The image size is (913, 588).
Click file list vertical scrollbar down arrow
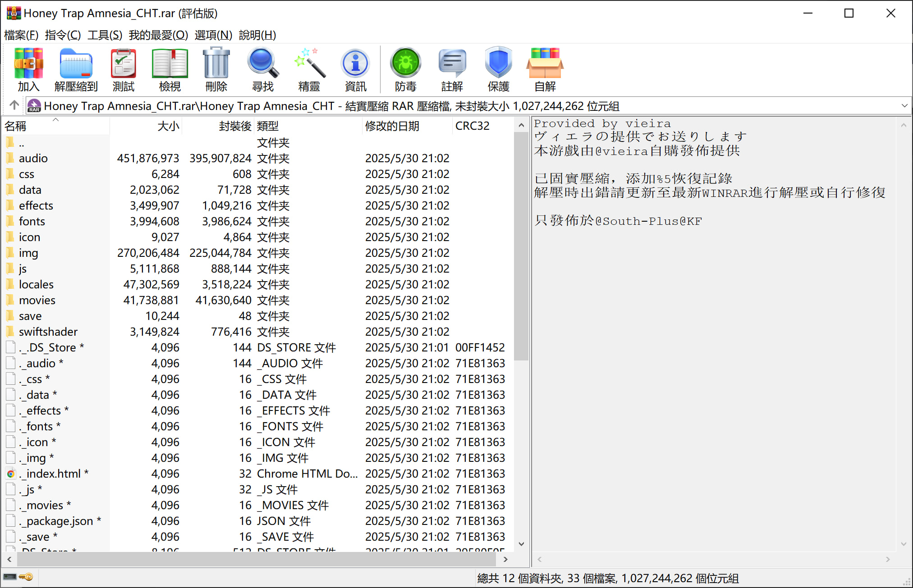pyautogui.click(x=521, y=544)
